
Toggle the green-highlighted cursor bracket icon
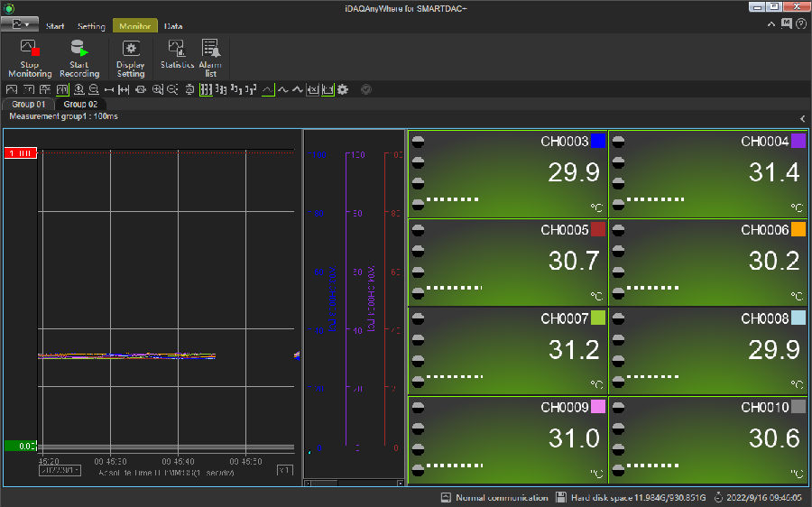(x=328, y=89)
